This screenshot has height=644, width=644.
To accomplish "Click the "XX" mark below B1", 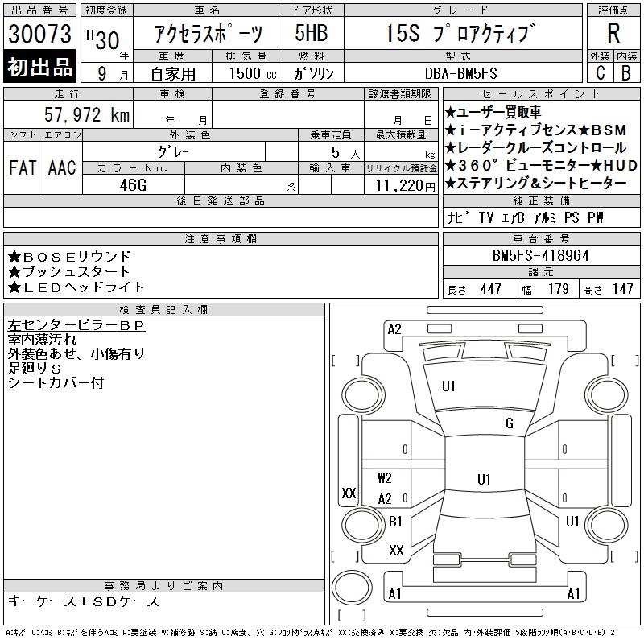I will coord(396,551).
